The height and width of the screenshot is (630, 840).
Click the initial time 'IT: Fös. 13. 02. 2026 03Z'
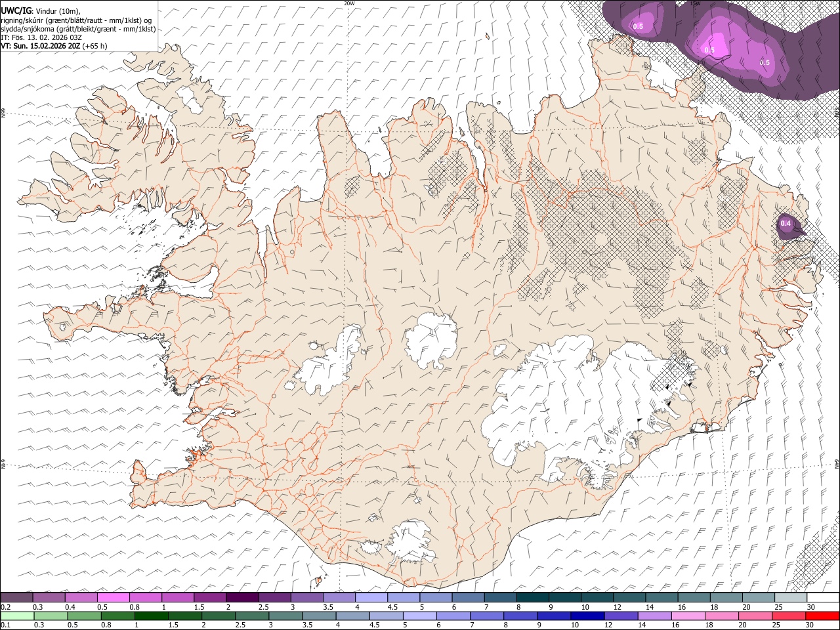click(x=41, y=38)
